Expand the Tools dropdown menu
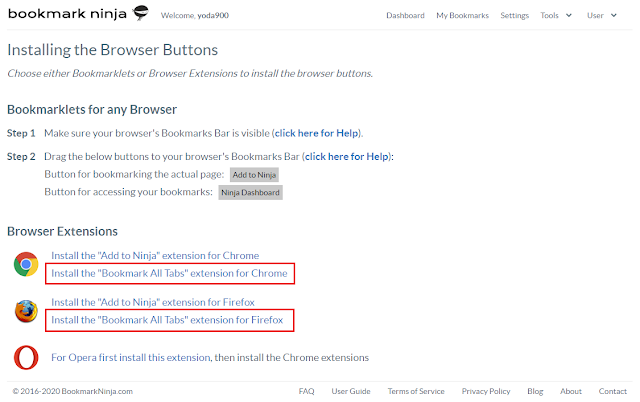 tap(556, 16)
